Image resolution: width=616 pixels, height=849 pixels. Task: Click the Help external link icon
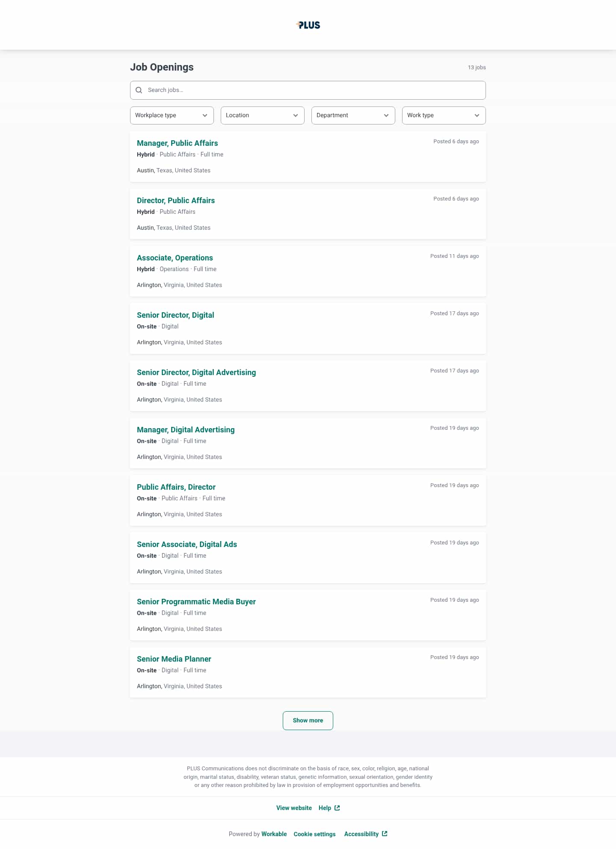(337, 808)
